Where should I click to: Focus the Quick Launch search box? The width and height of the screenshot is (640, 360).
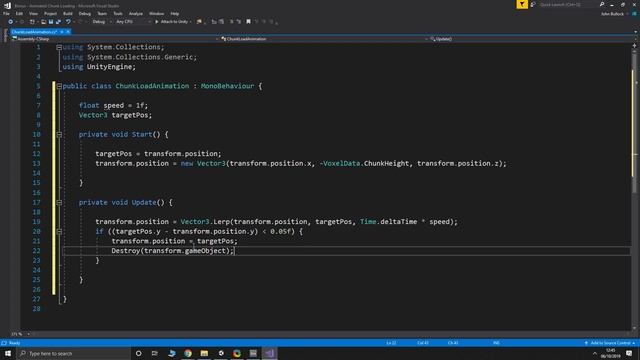pos(568,4)
